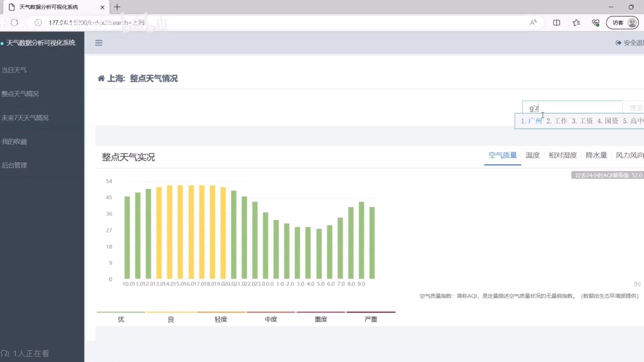Close the 天气数据分析可视化系统 browser tab
The width and height of the screenshot is (644, 362).
102,7
